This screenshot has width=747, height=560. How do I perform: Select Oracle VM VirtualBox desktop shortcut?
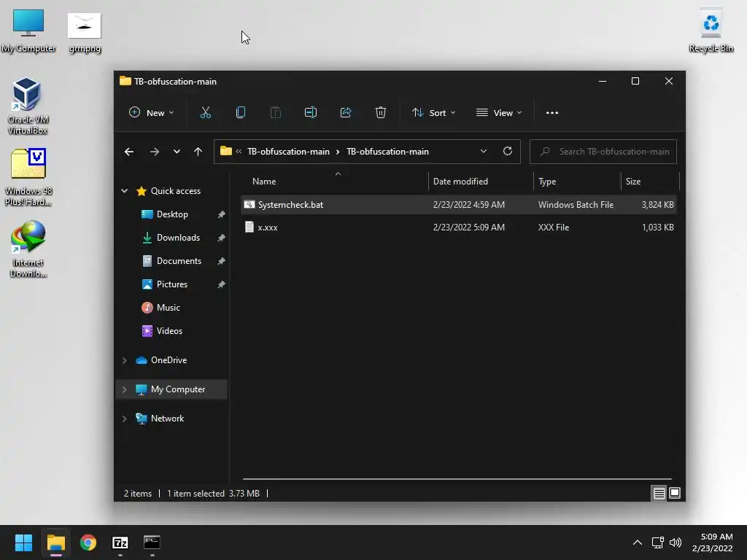coord(28,106)
